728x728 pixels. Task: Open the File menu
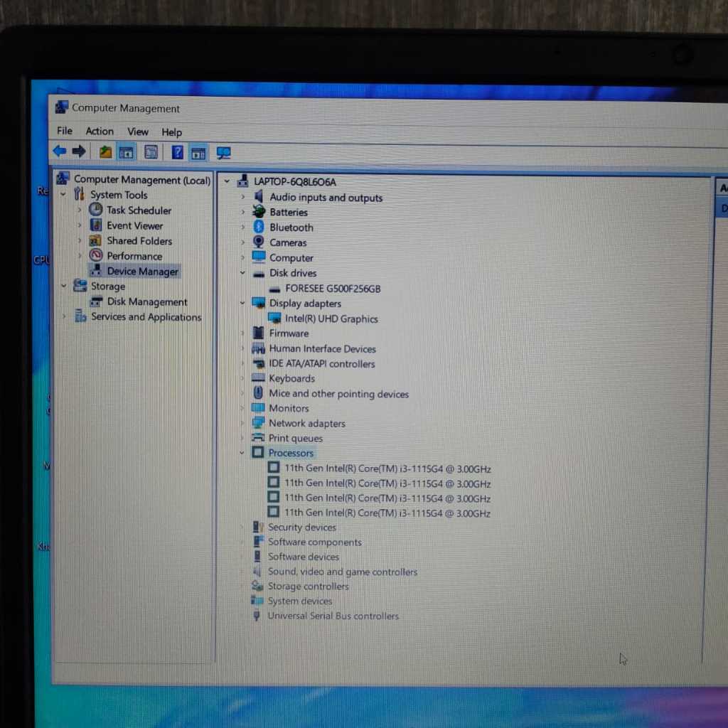tap(65, 131)
